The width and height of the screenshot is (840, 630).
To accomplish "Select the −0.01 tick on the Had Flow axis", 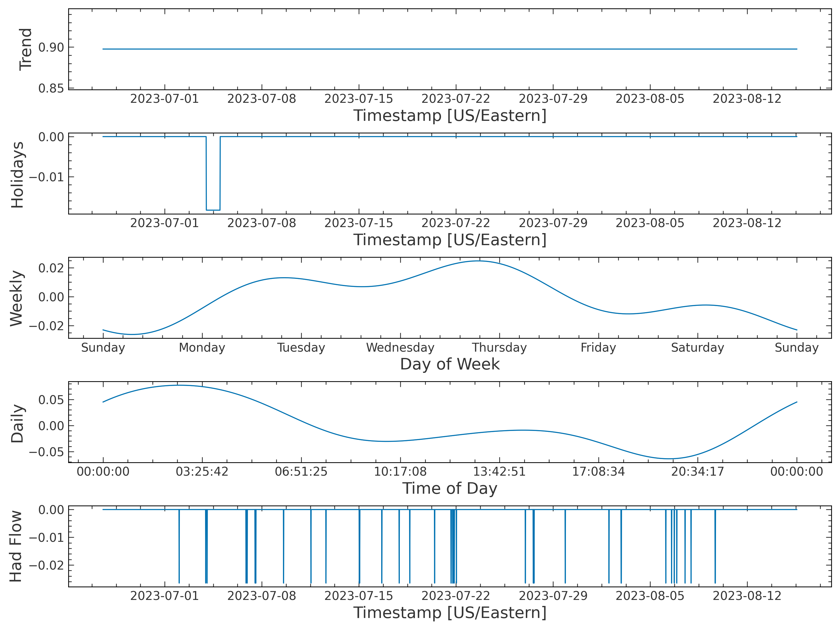I will pyautogui.click(x=47, y=537).
